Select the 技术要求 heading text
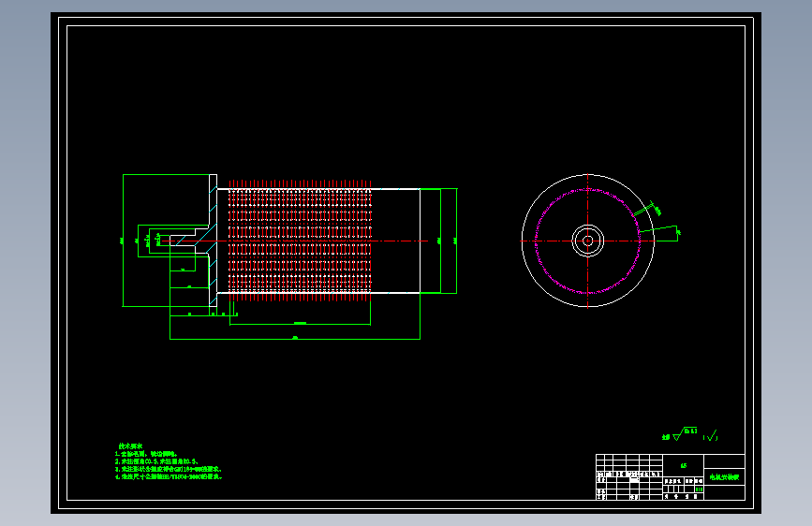The height and width of the screenshot is (526, 812). tap(130, 446)
